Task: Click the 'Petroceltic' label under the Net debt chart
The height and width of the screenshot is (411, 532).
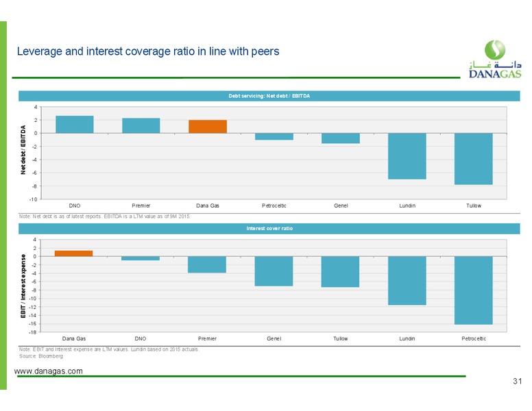Action: coord(274,206)
